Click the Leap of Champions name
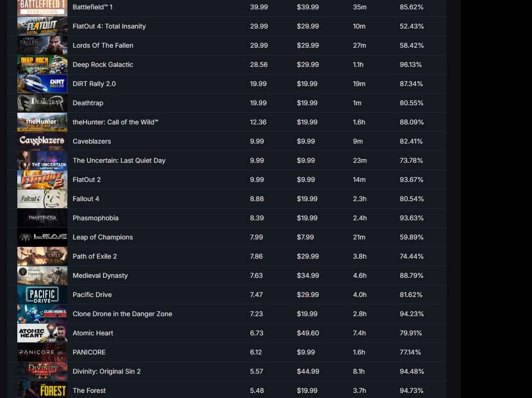 tap(103, 237)
